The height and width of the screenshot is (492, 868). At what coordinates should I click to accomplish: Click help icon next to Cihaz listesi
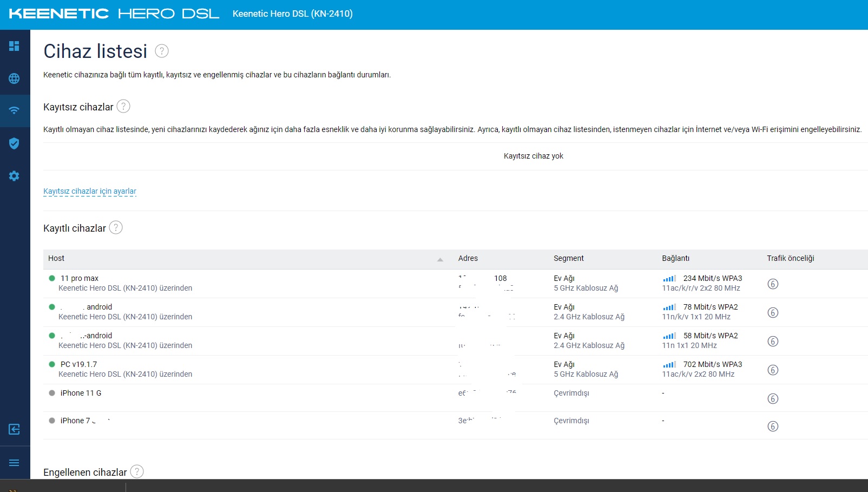pos(162,51)
